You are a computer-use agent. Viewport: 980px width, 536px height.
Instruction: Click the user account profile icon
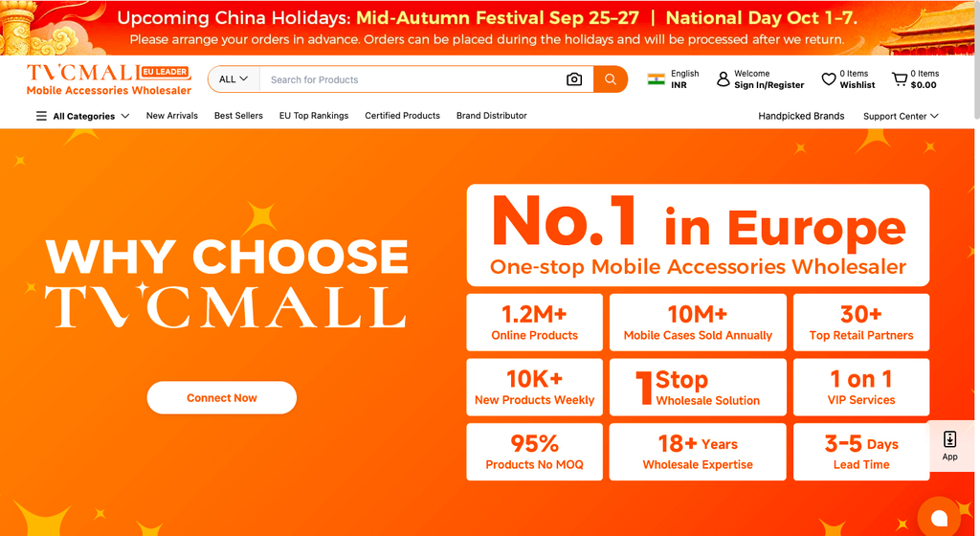click(724, 79)
